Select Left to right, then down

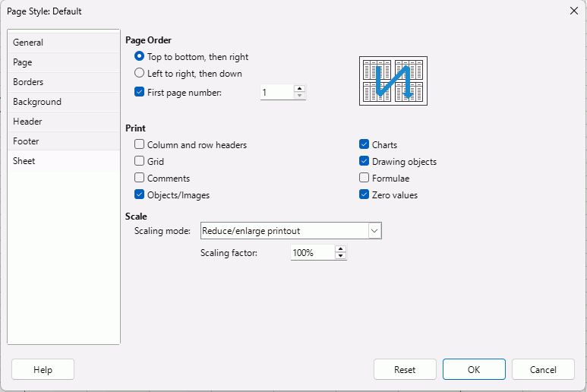click(x=139, y=74)
